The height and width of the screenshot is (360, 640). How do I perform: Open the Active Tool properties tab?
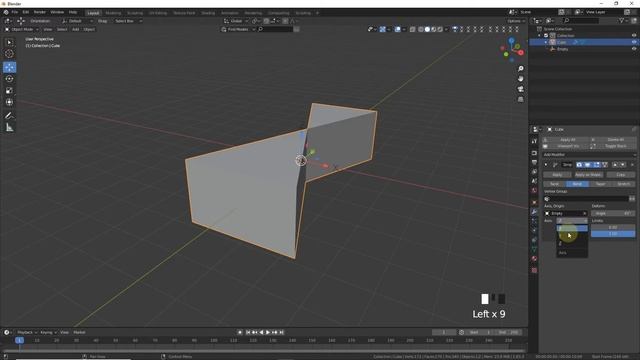point(534,141)
